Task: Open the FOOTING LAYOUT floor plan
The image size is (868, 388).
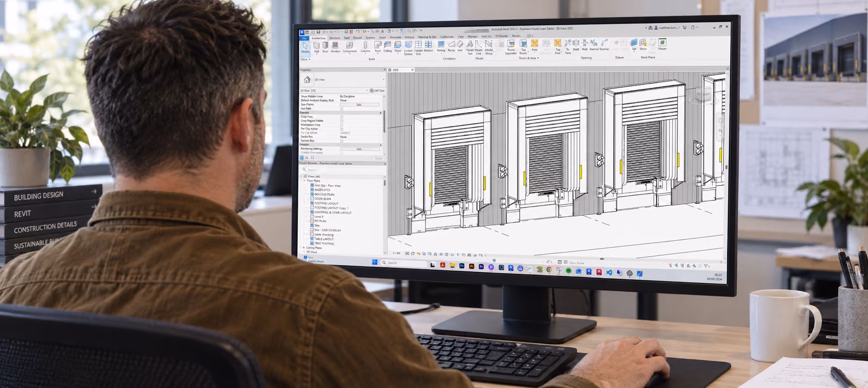Action: pyautogui.click(x=326, y=203)
